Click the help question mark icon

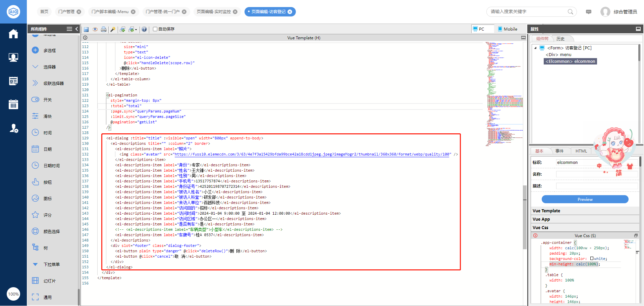[x=144, y=29]
